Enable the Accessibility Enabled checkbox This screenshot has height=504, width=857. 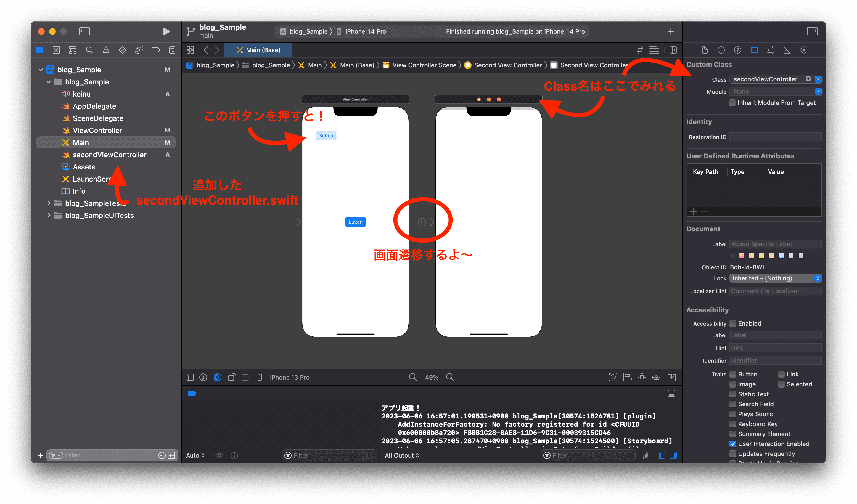point(733,323)
